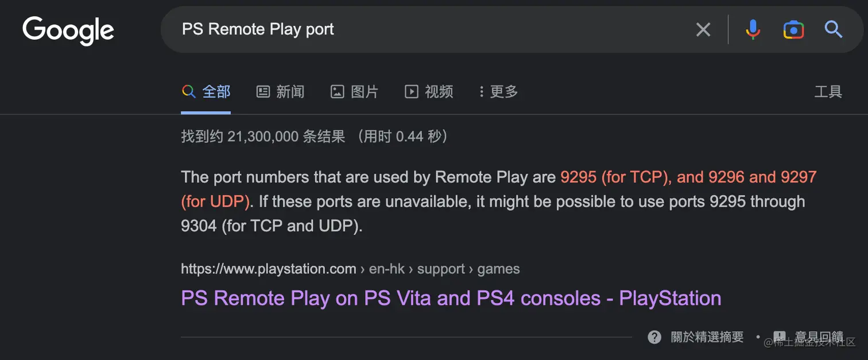868x360 pixels.
Task: Submit search using the magnifier icon
Action: 833,29
